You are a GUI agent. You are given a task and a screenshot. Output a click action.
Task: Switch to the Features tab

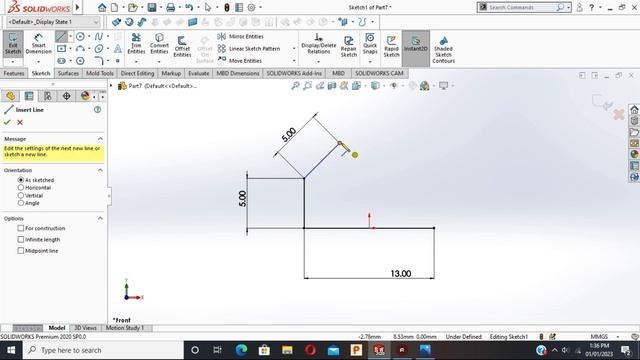(14, 73)
